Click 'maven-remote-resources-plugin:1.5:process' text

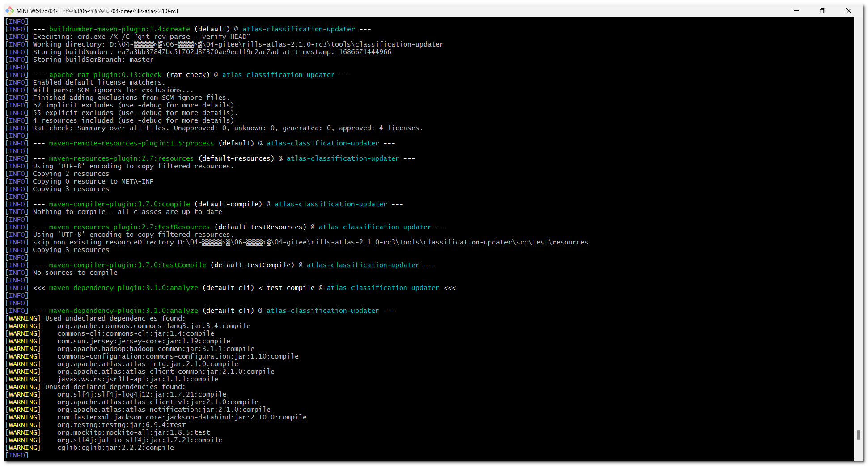131,143
